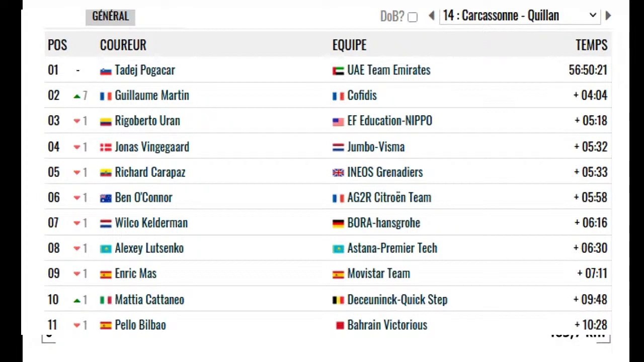Viewport: 644px width, 362px height.
Task: Click the green up arrow beside Guillaume Martin
Action: click(x=77, y=96)
